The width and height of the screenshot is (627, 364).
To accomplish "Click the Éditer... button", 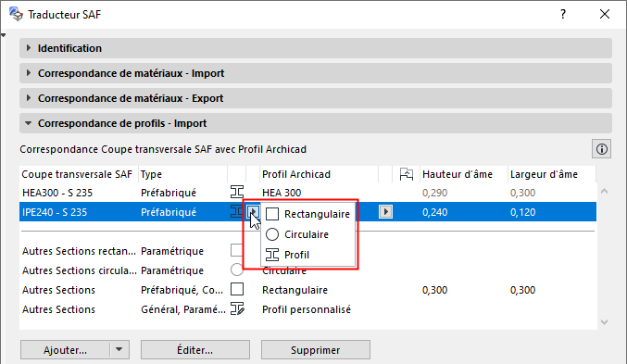I will pos(195,350).
